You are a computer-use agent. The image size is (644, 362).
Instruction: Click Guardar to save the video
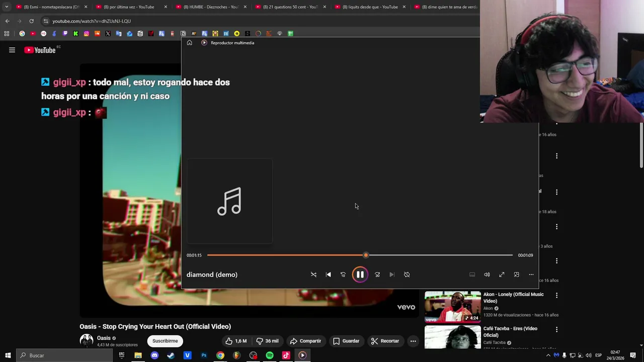[x=346, y=341]
